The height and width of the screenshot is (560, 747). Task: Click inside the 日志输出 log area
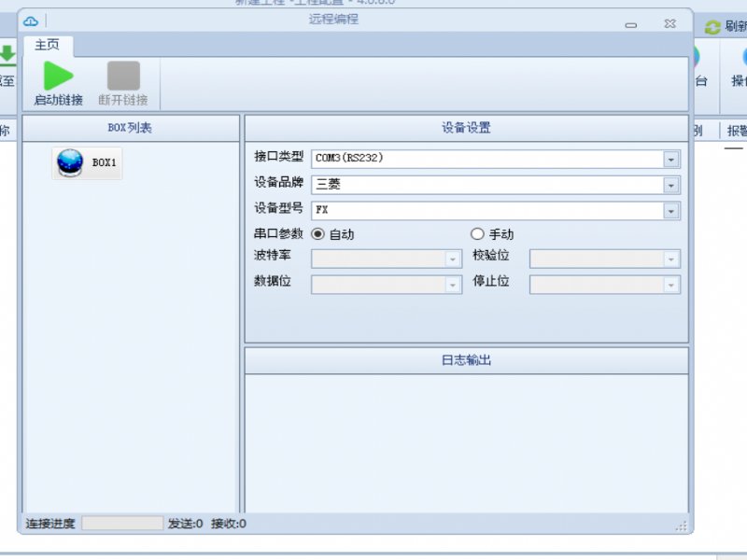[x=466, y=439]
